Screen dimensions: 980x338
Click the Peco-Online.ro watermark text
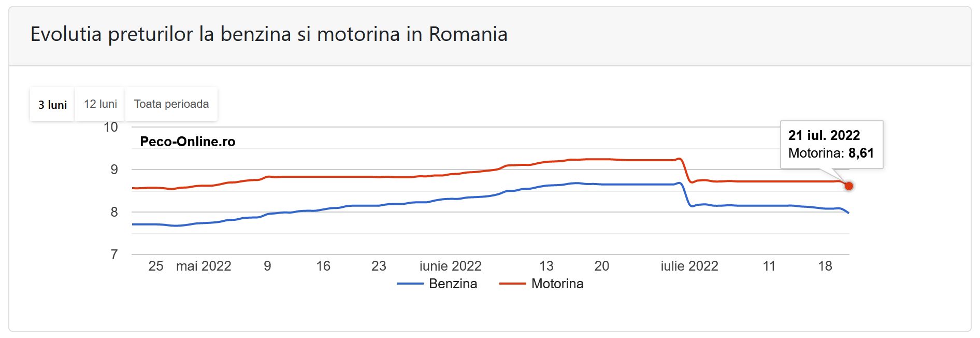(188, 142)
